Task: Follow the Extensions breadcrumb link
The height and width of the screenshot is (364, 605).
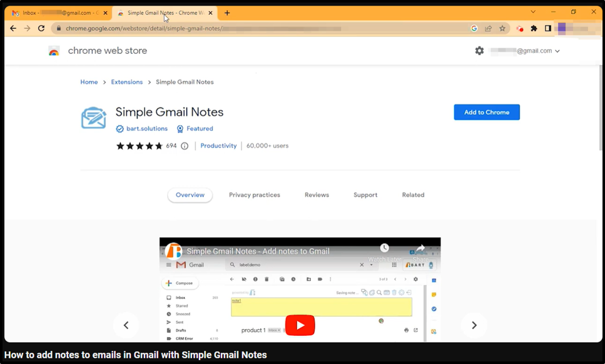Action: click(x=127, y=82)
